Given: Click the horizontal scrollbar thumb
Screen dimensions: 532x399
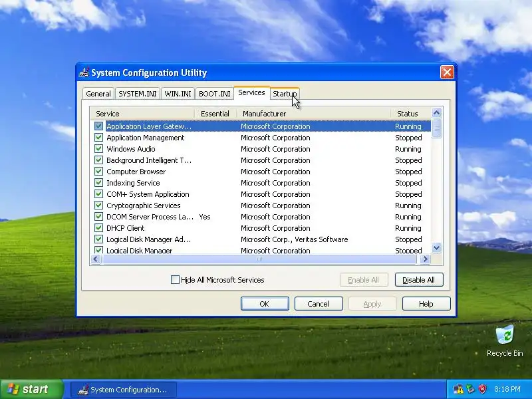Looking at the screenshot, I should pos(259,259).
